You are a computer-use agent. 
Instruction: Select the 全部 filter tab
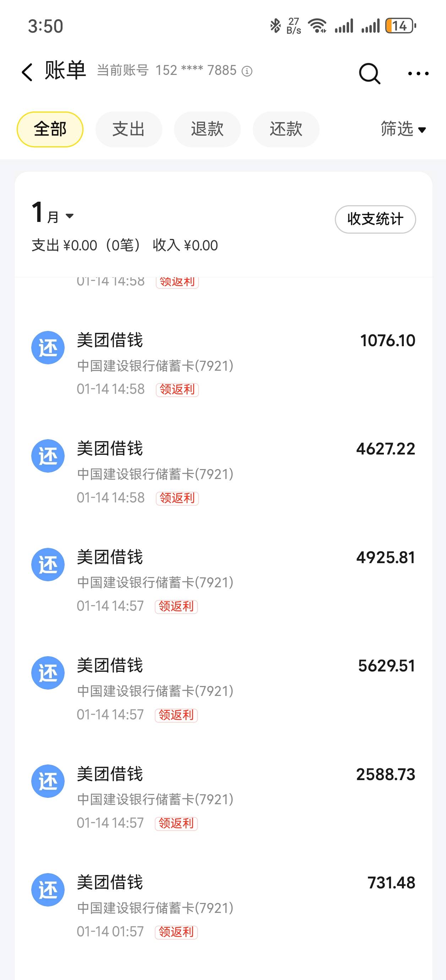coord(50,129)
